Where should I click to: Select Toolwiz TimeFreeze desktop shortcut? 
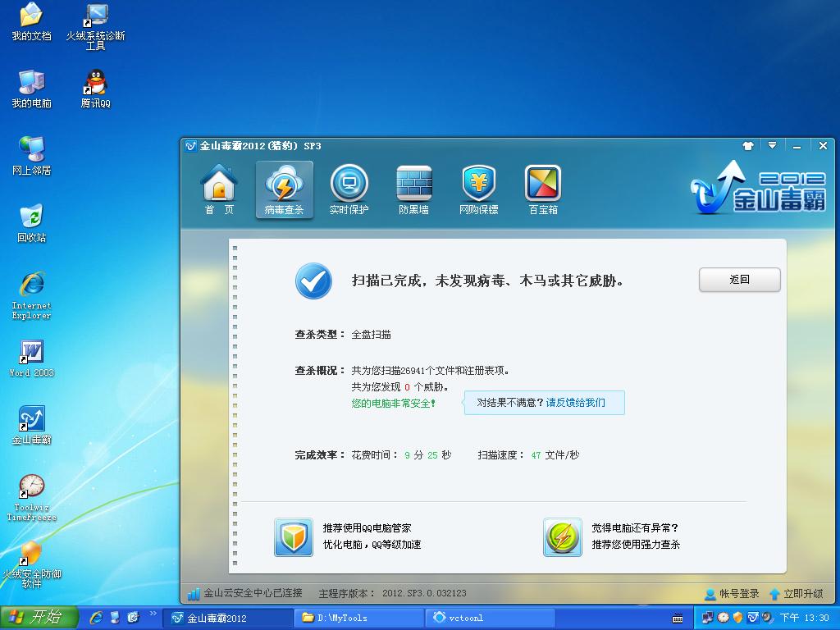click(32, 498)
